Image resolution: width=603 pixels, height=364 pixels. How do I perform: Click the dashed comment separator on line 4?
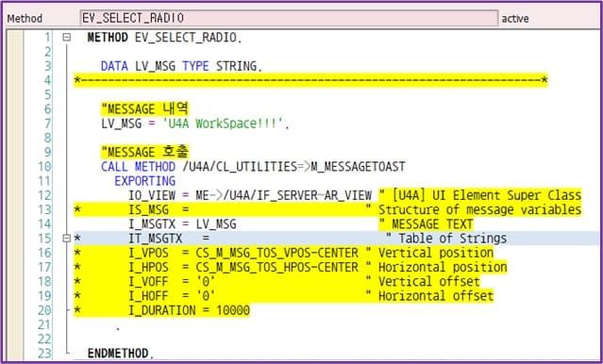310,80
